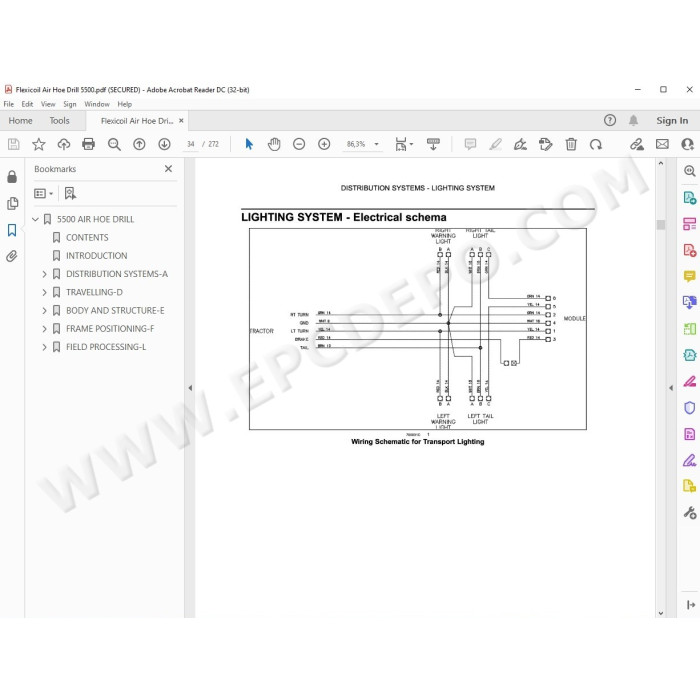Collapse the left navigation pane arrow

[x=190, y=388]
